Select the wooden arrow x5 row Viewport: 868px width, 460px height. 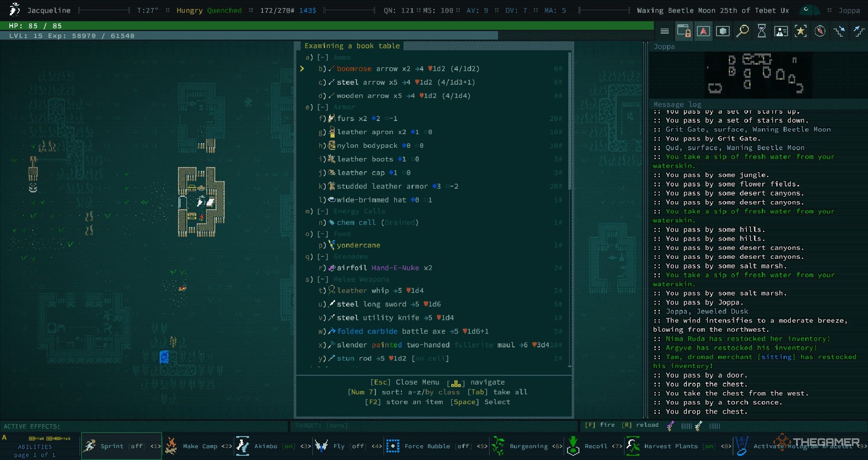click(x=434, y=96)
